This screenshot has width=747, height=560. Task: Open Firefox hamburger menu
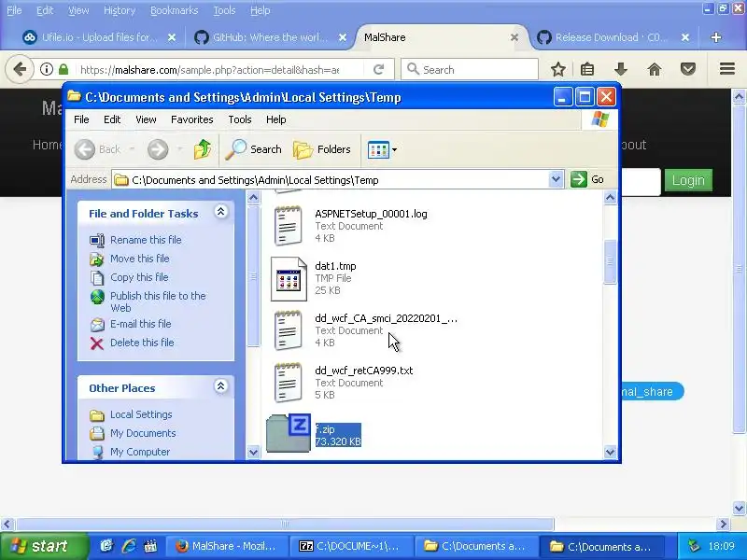[727, 69]
